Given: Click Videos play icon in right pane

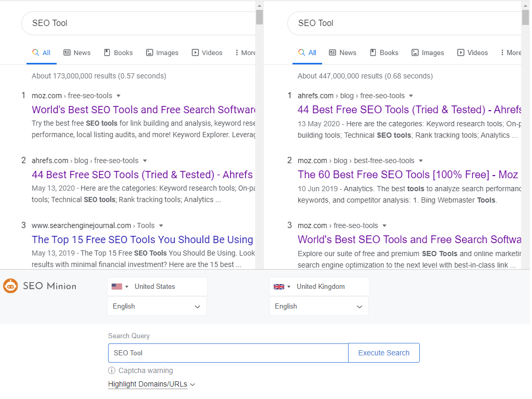Looking at the screenshot, I should pyautogui.click(x=461, y=52).
